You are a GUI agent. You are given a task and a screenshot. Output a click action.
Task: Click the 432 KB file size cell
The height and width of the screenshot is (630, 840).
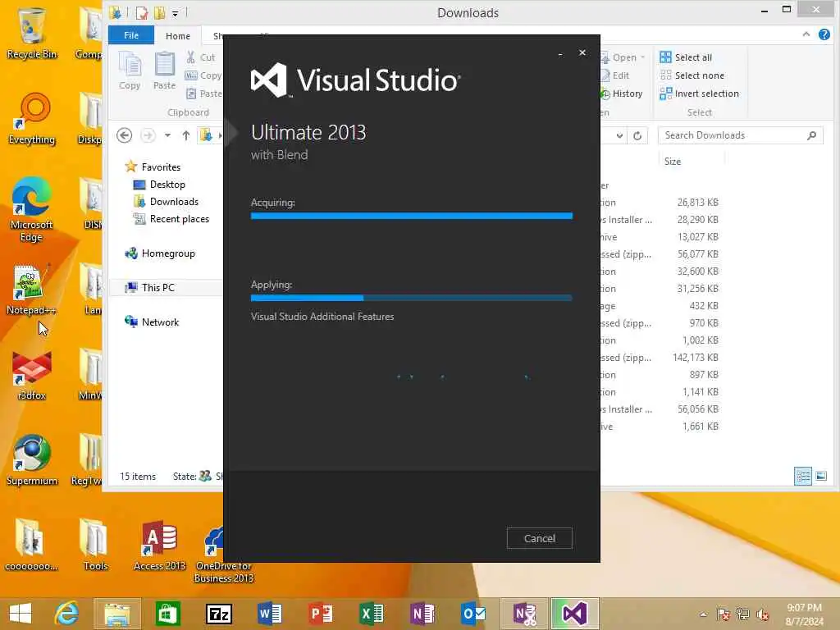pyautogui.click(x=704, y=306)
